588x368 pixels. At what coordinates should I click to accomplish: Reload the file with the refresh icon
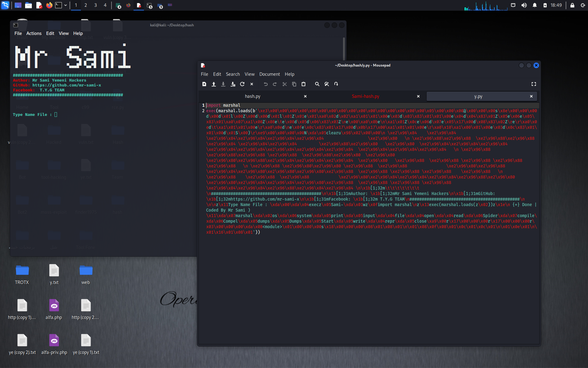[x=242, y=84]
